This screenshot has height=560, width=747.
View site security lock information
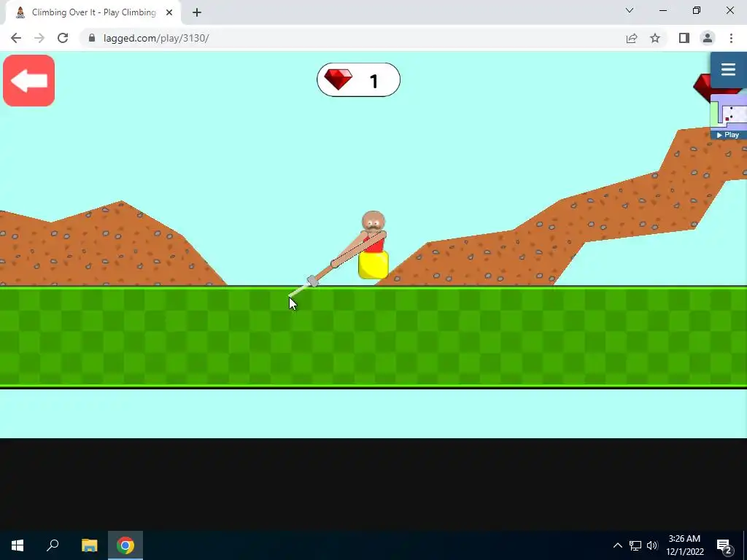point(92,38)
